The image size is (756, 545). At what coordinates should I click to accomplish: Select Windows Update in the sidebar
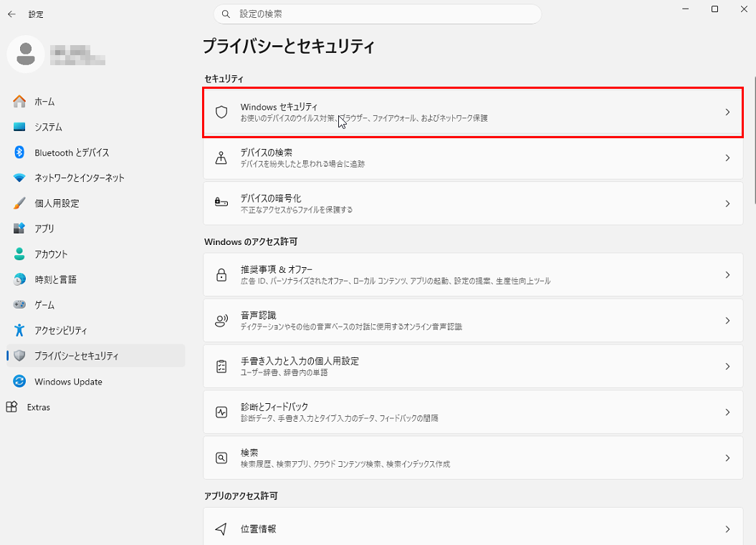[x=68, y=382]
